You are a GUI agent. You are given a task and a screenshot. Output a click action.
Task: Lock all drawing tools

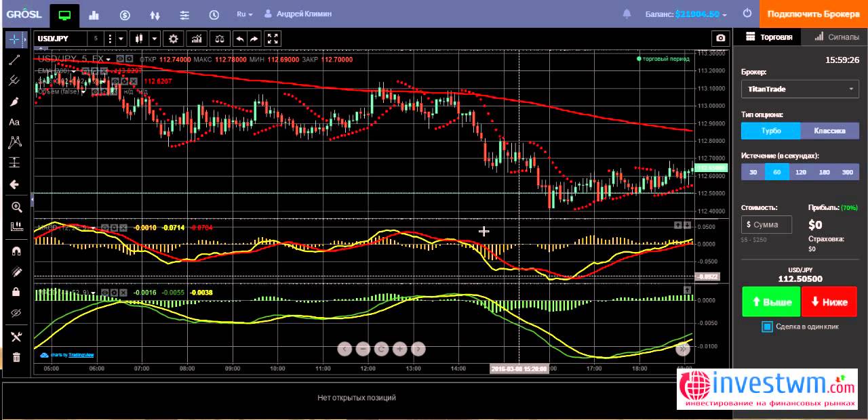[x=16, y=292]
